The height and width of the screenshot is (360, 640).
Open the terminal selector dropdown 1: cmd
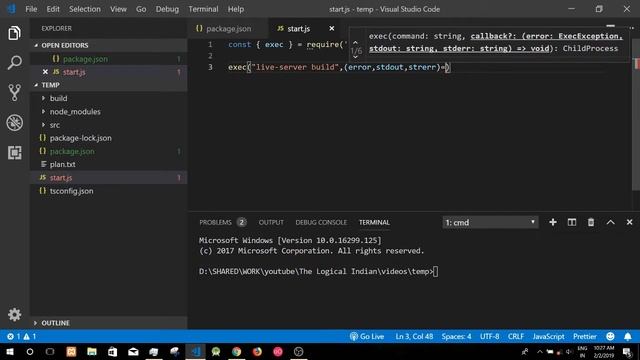tap(490, 222)
